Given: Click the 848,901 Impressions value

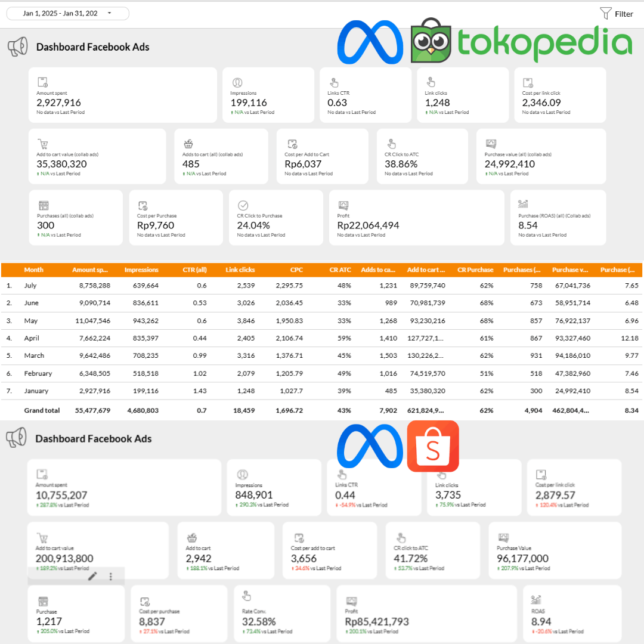Looking at the screenshot, I should (x=254, y=496).
